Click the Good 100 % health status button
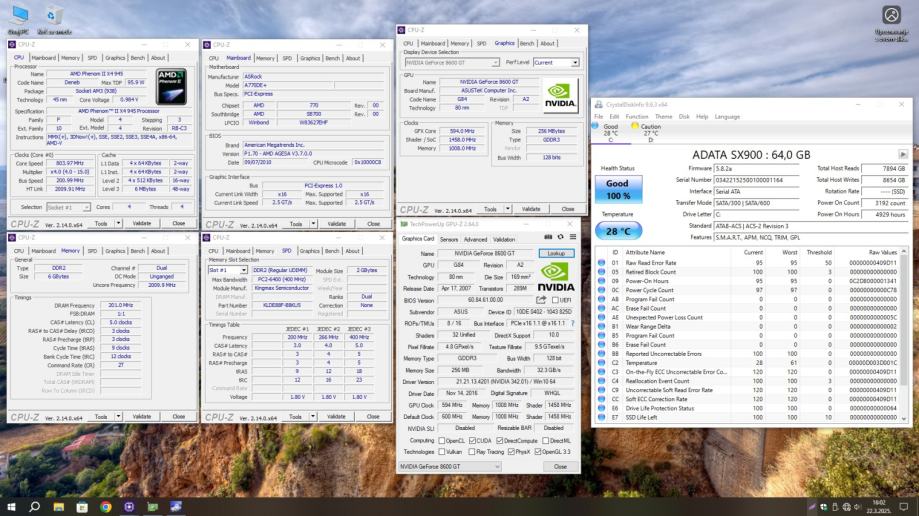 [x=617, y=188]
